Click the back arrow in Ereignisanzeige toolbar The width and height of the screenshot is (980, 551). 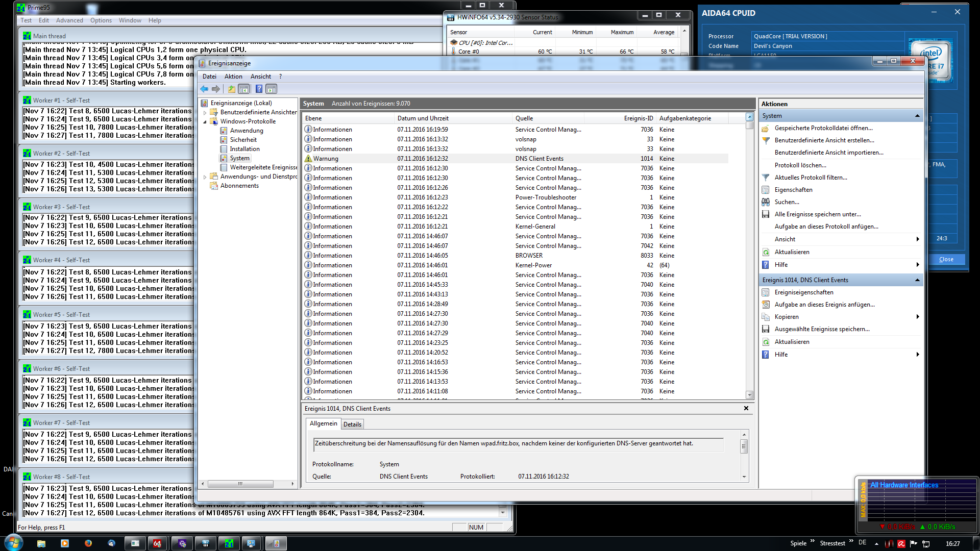click(204, 89)
